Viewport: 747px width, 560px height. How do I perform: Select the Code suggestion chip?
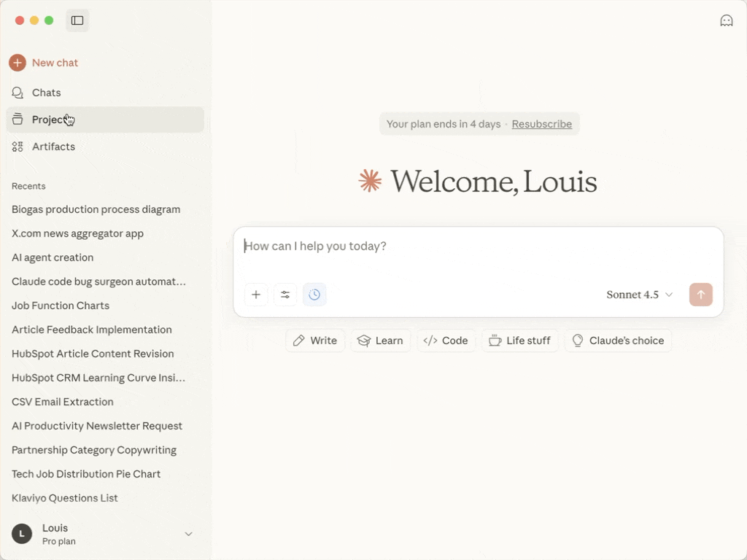point(446,341)
